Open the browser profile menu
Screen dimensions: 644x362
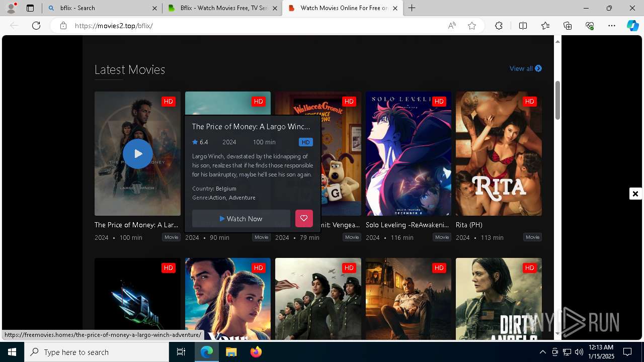click(11, 8)
